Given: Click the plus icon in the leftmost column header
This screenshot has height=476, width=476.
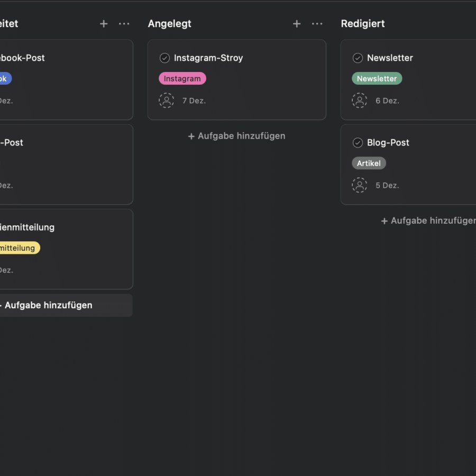Looking at the screenshot, I should 104,23.
